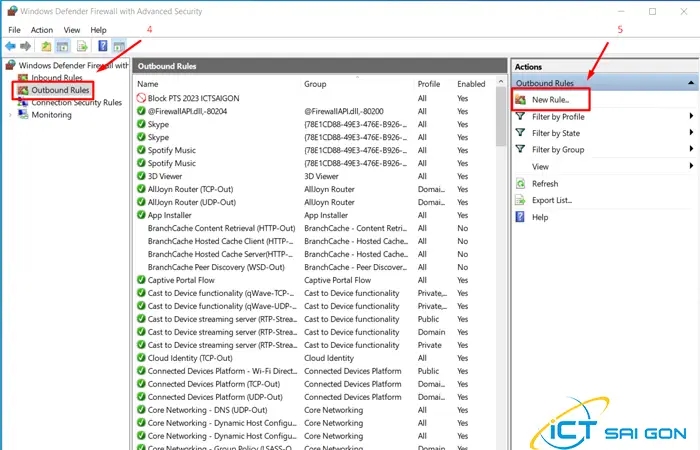
Task: Open the View menu in the menu bar
Action: (x=71, y=30)
